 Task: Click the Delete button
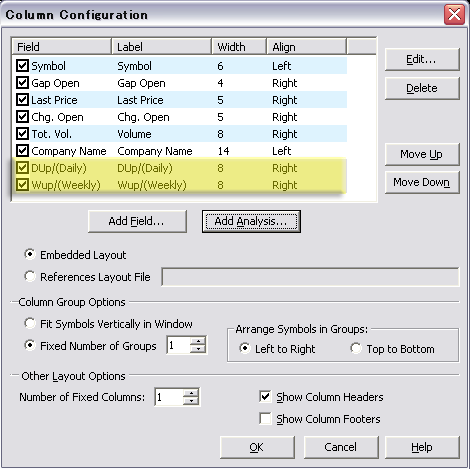[422, 88]
